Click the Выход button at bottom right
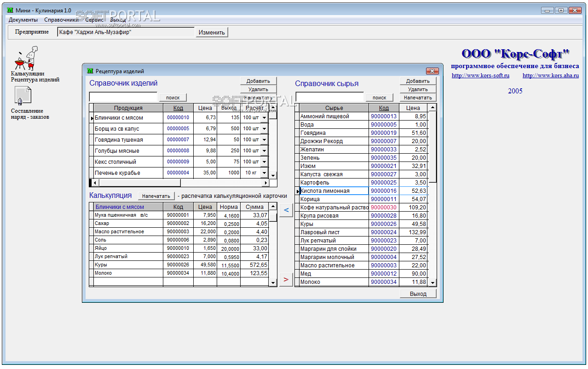Screen dimensions: 588x369 (x=418, y=294)
